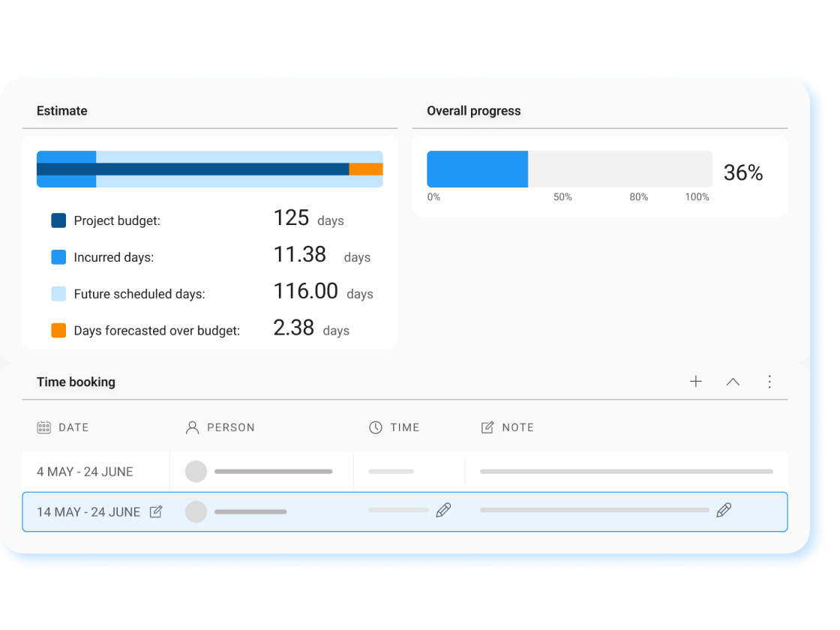Viewport: 840px width, 630px height.
Task: Open the Time booking three-dot menu
Action: pos(769,382)
